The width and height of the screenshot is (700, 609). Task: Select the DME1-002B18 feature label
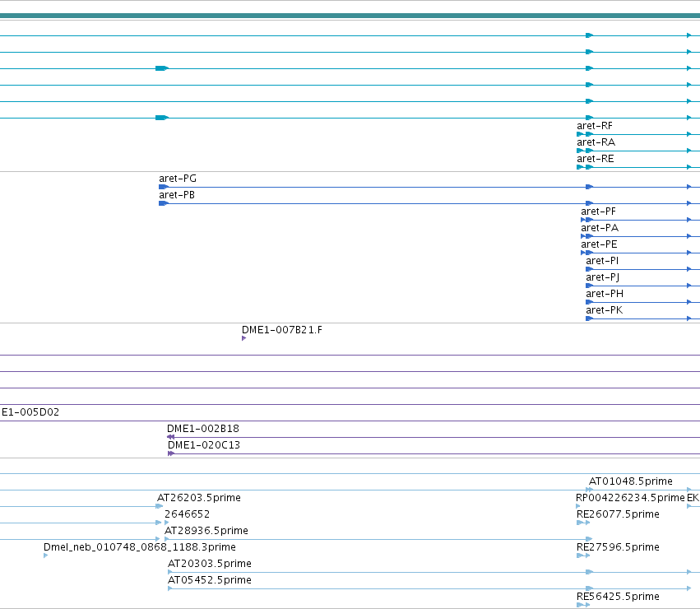[203, 429]
